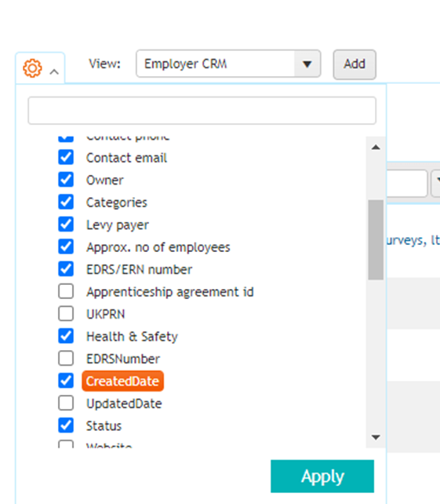The image size is (440, 504).
Task: Click the column search input field
Action: (x=202, y=110)
